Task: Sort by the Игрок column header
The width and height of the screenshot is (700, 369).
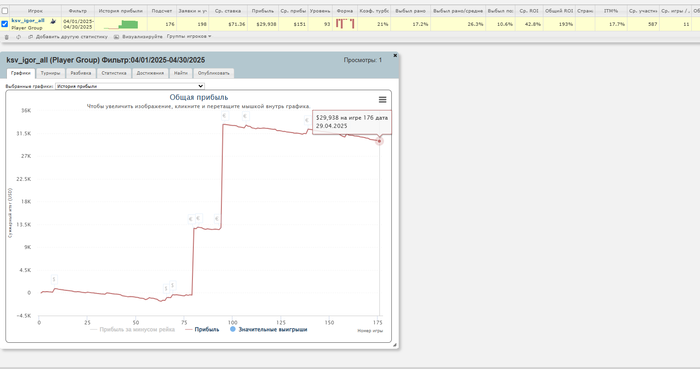Action: (35, 11)
